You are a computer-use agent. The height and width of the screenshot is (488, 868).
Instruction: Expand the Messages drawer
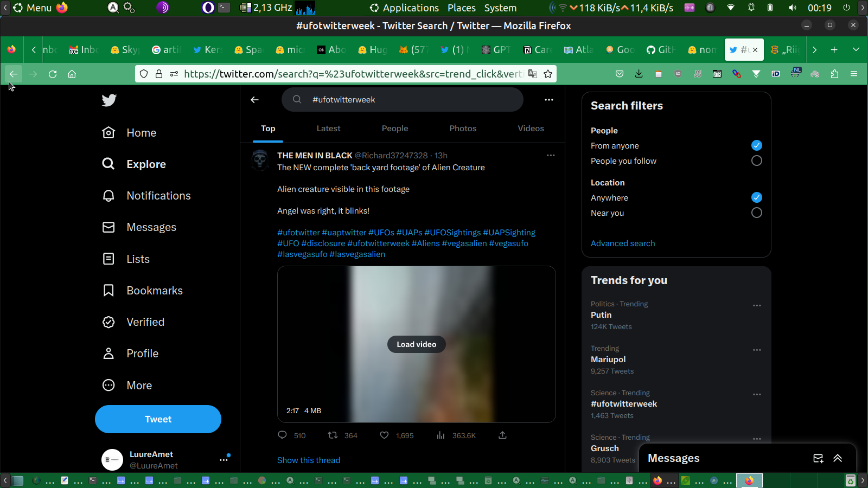tap(838, 458)
